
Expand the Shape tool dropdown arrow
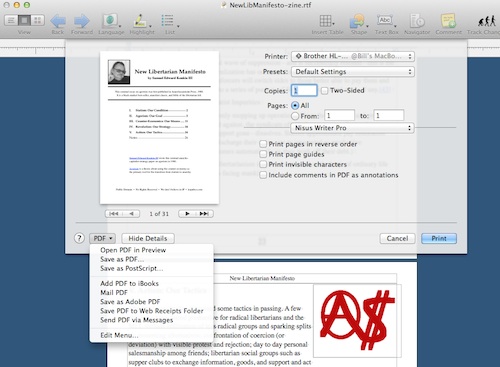pyautogui.click(x=367, y=26)
